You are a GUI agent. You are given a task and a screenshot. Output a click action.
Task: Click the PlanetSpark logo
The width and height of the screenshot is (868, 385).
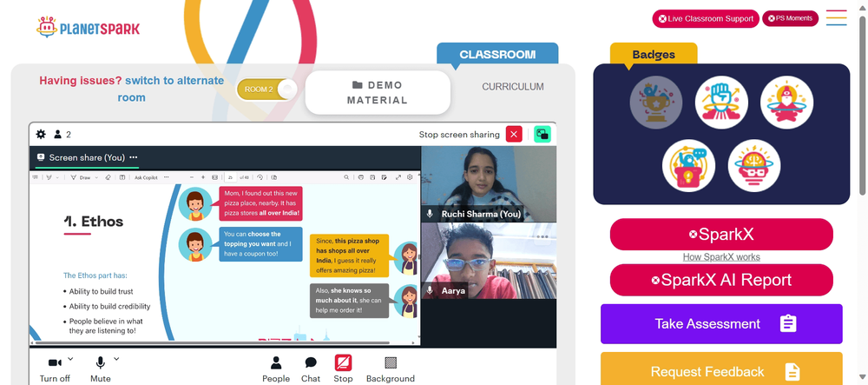pos(89,27)
